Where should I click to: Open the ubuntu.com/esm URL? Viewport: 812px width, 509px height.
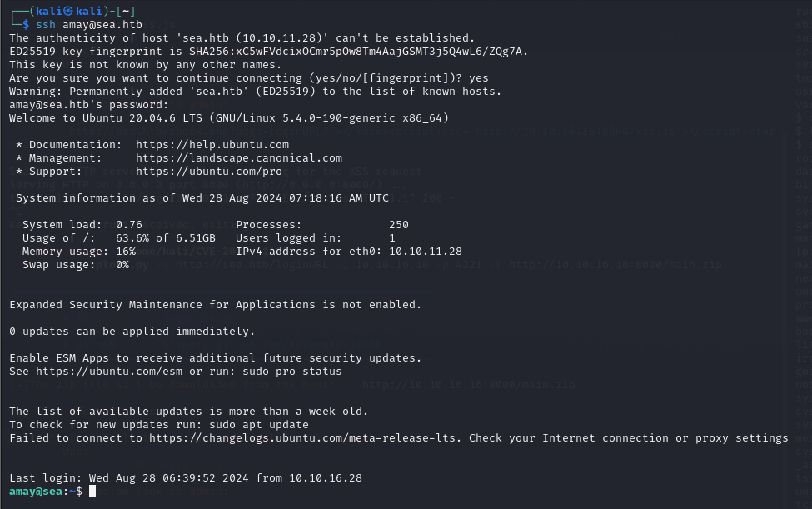[x=109, y=372]
